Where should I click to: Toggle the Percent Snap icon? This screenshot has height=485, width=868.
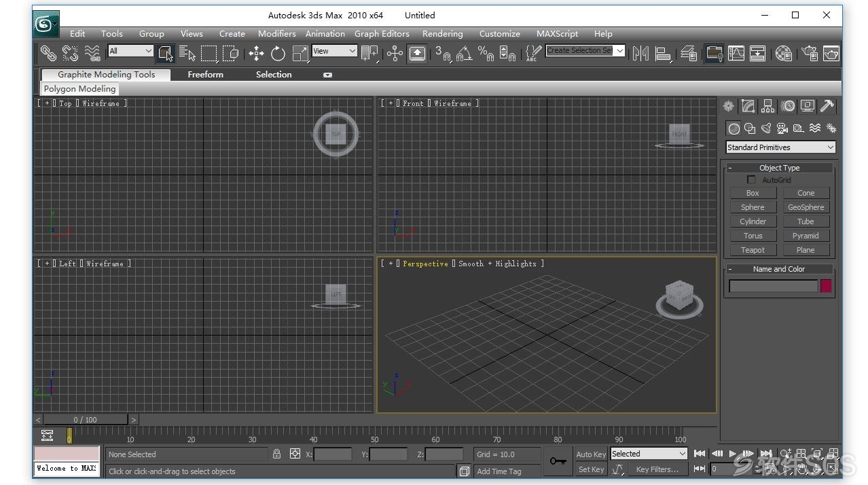(486, 53)
